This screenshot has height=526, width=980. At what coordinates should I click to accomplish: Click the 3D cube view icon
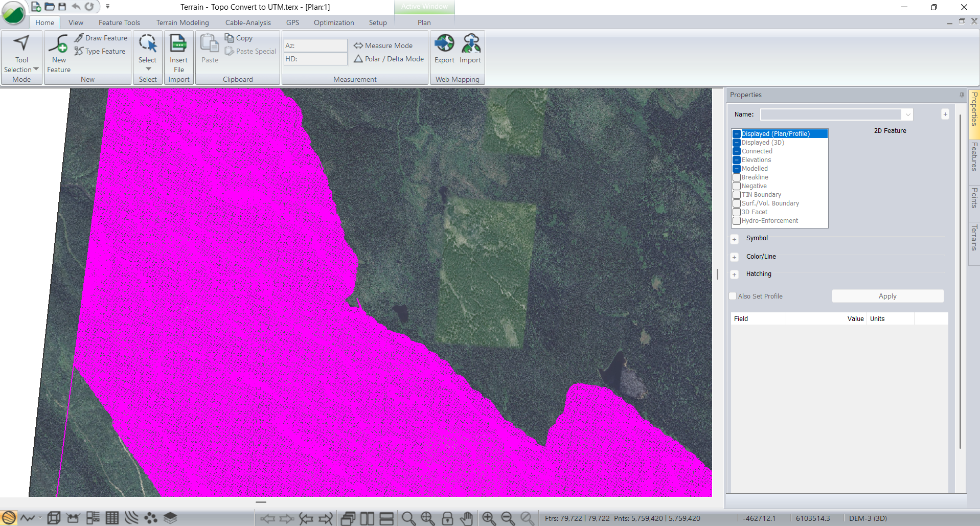coord(54,518)
